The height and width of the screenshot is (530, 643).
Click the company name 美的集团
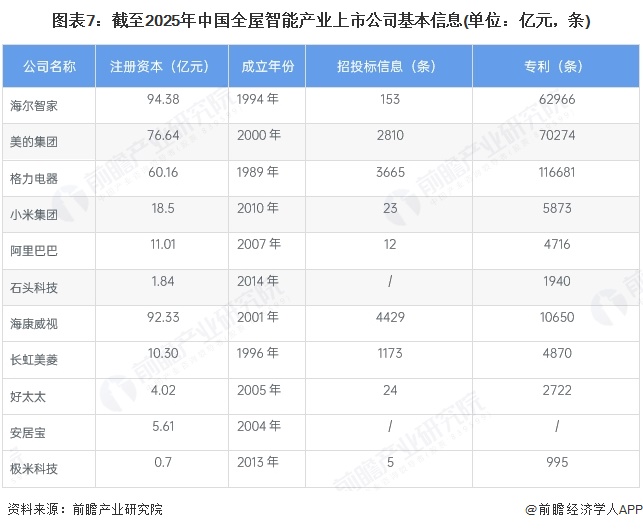[34, 142]
